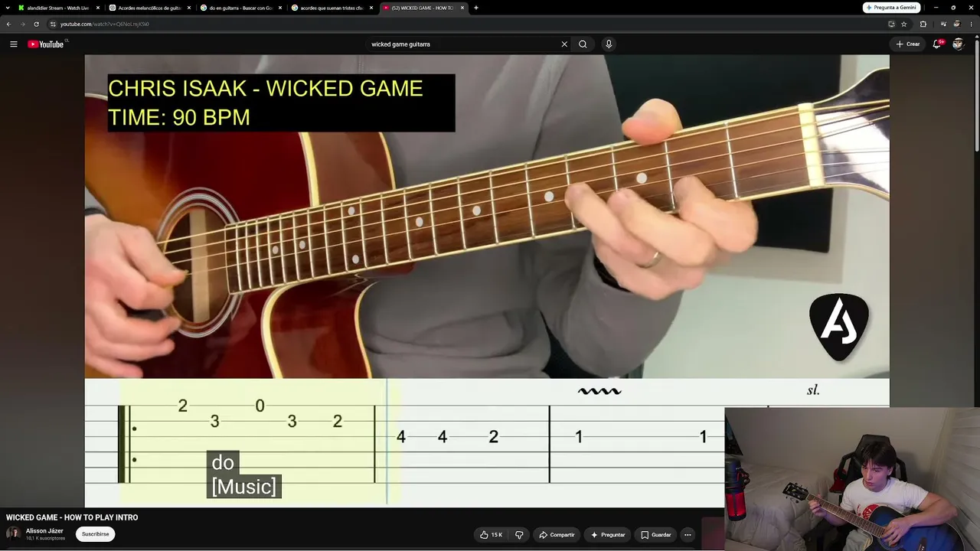Bookmark this page with the star
Screen dimensions: 980x551
903,24
